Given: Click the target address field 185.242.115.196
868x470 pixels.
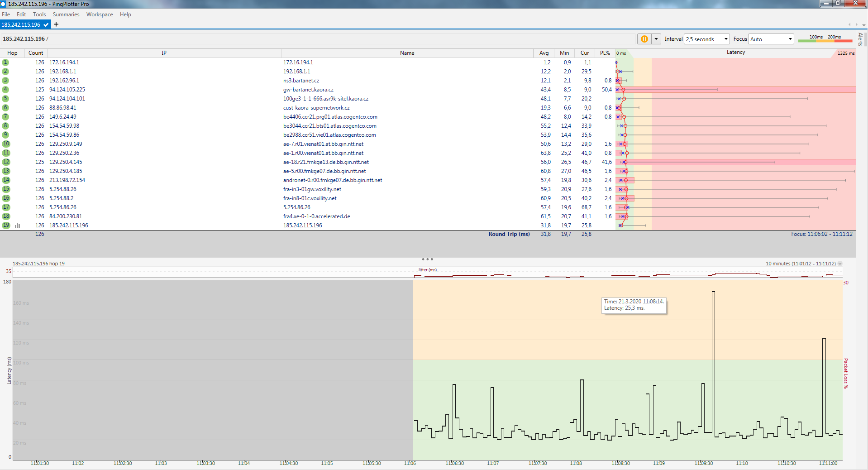Looking at the screenshot, I should point(24,39).
